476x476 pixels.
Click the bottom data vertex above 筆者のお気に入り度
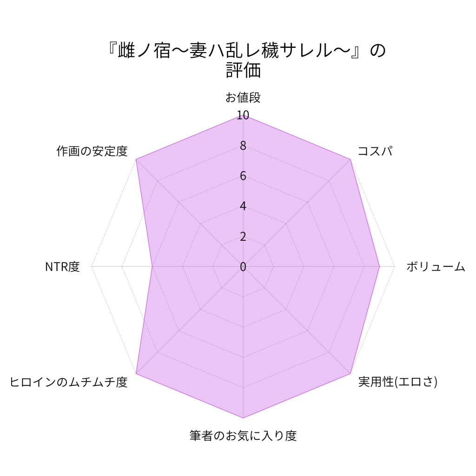pos(243,418)
